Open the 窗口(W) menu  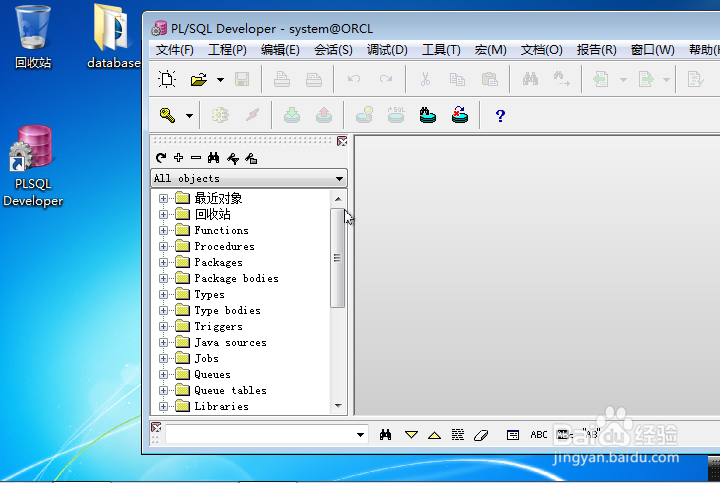click(x=652, y=50)
